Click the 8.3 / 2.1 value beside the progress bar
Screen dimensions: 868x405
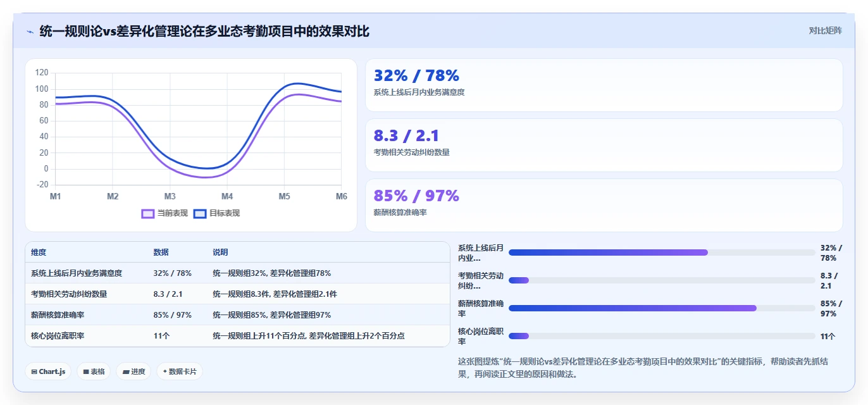(x=829, y=281)
